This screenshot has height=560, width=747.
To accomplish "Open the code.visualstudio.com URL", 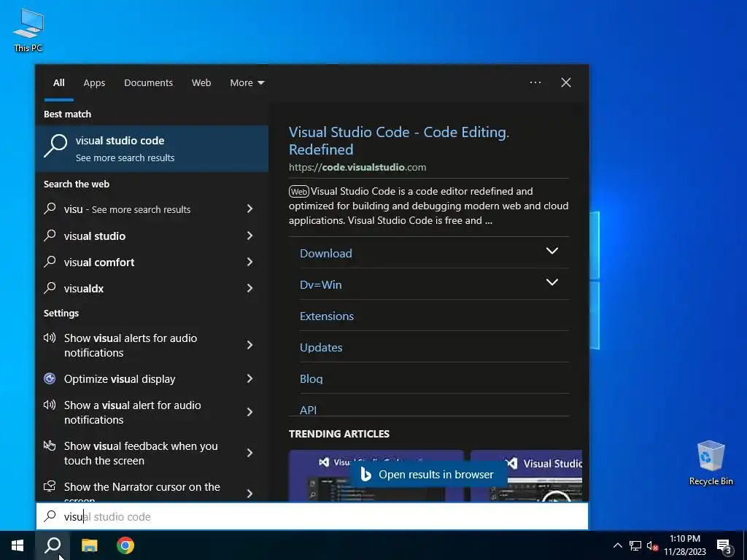I will (357, 167).
